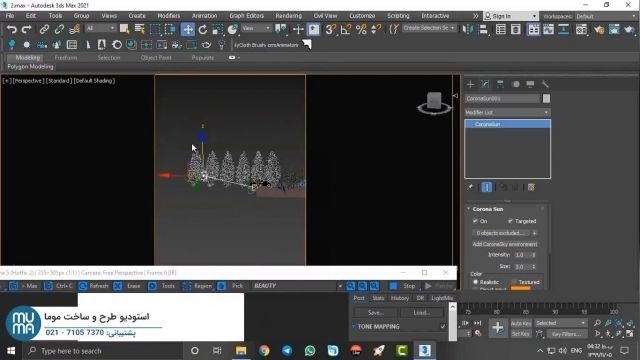Switch to the LightMix tab
The image size is (640, 360).
(442, 298)
